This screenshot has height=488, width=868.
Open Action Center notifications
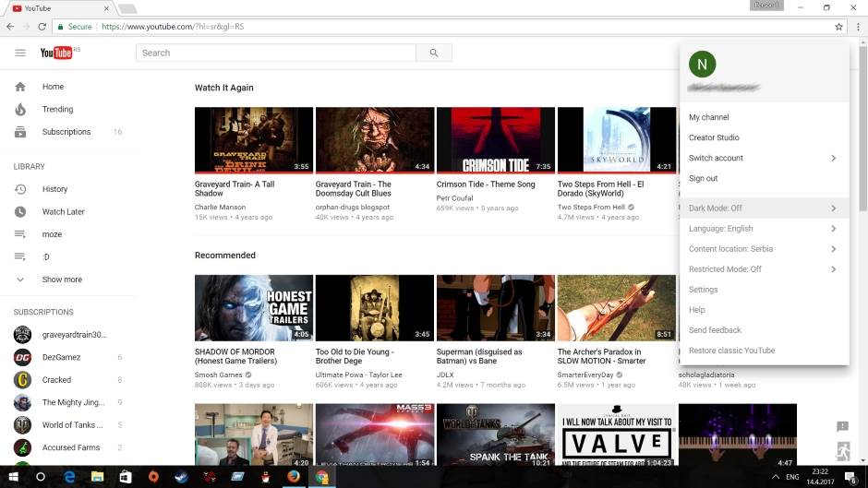(850, 476)
